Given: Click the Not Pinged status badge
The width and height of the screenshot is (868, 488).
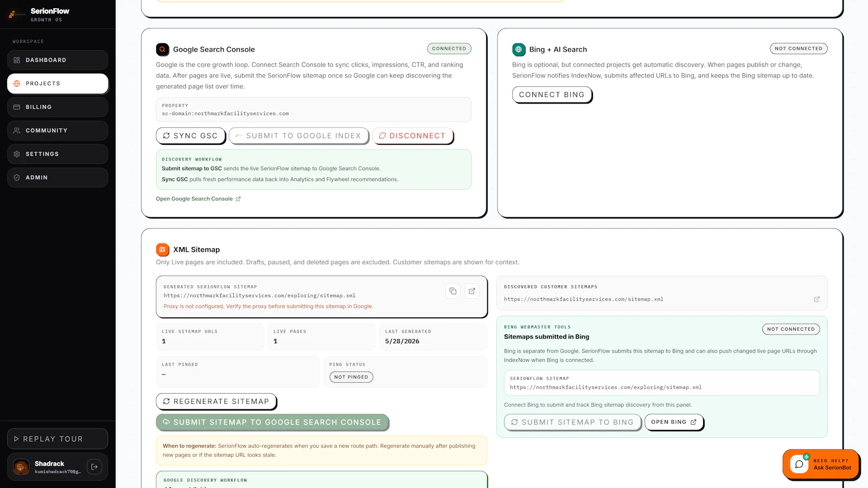Looking at the screenshot, I should (351, 377).
